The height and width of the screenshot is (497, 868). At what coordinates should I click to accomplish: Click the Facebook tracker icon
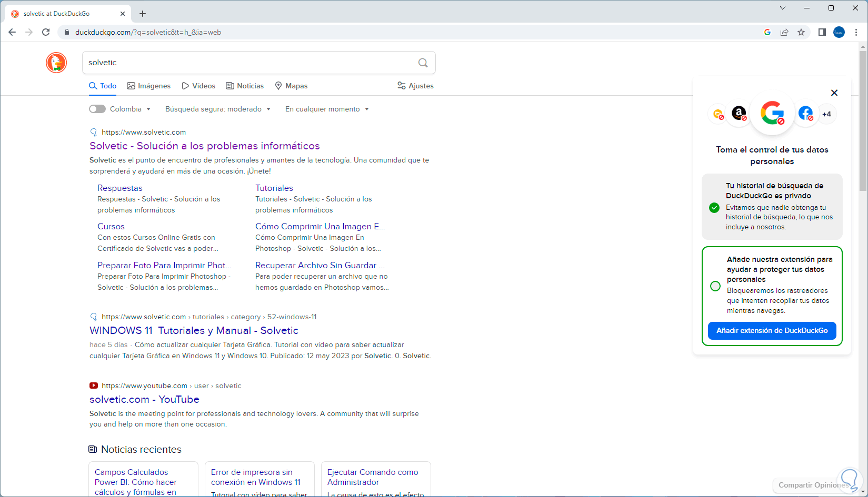click(x=805, y=113)
